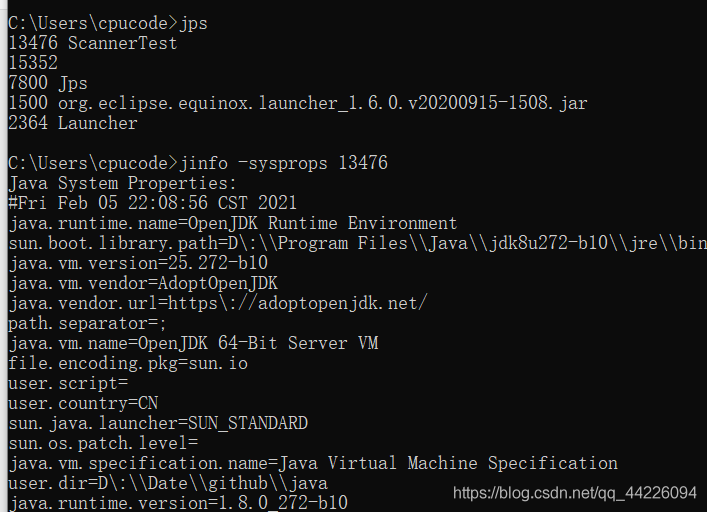This screenshot has width=707, height=512.
Task: Click the path.separator property line
Action: pos(87,324)
